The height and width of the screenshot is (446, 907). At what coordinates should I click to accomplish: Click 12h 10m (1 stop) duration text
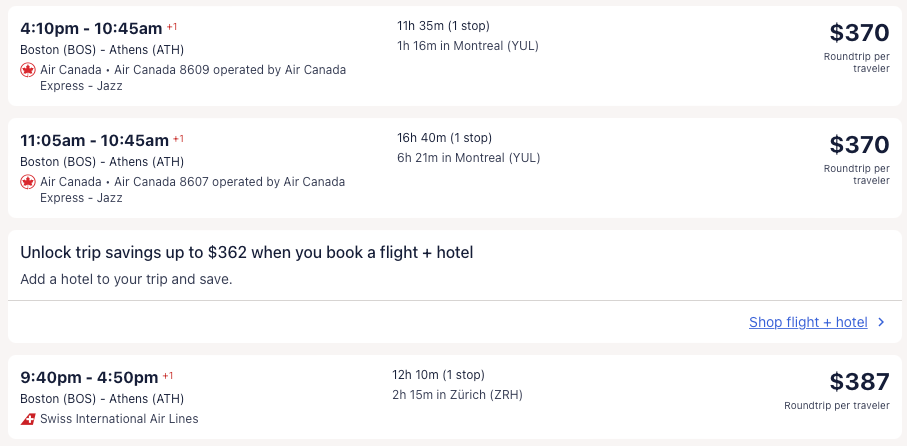(x=438, y=375)
